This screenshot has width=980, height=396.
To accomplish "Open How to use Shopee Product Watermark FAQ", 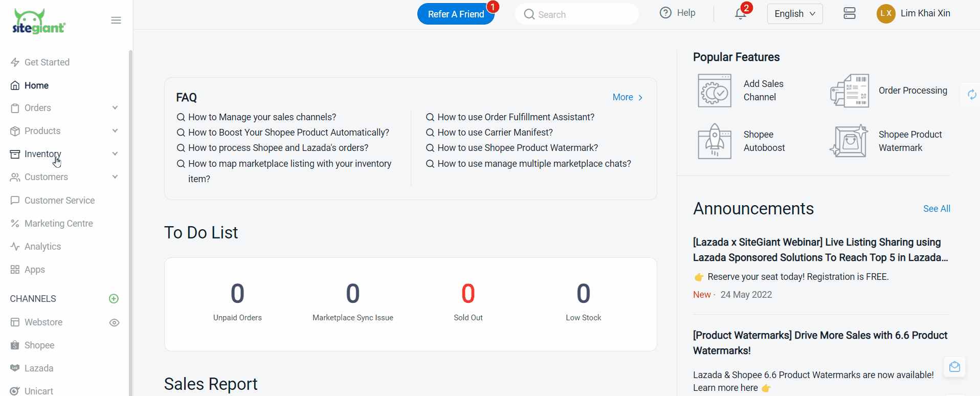I will coord(518,148).
